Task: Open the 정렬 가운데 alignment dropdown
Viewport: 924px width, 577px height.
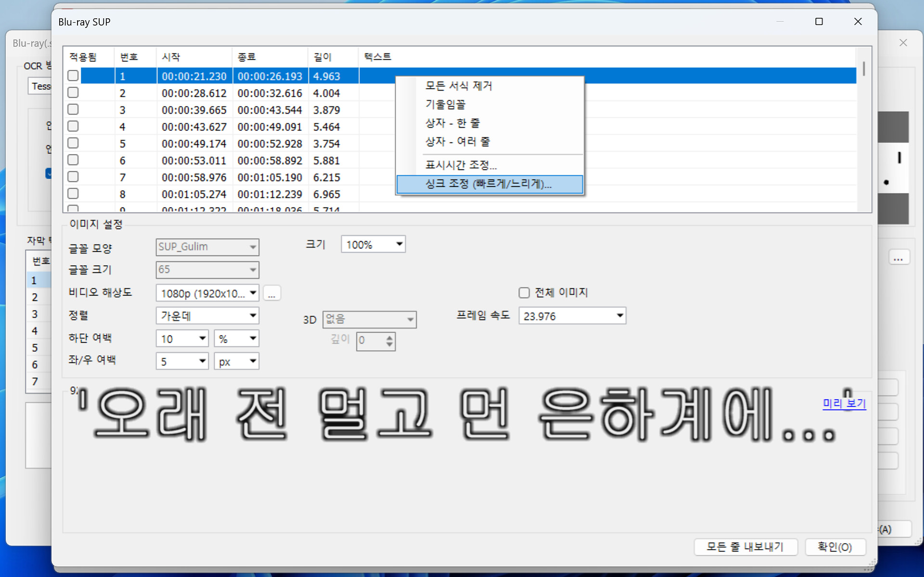Action: [x=253, y=316]
